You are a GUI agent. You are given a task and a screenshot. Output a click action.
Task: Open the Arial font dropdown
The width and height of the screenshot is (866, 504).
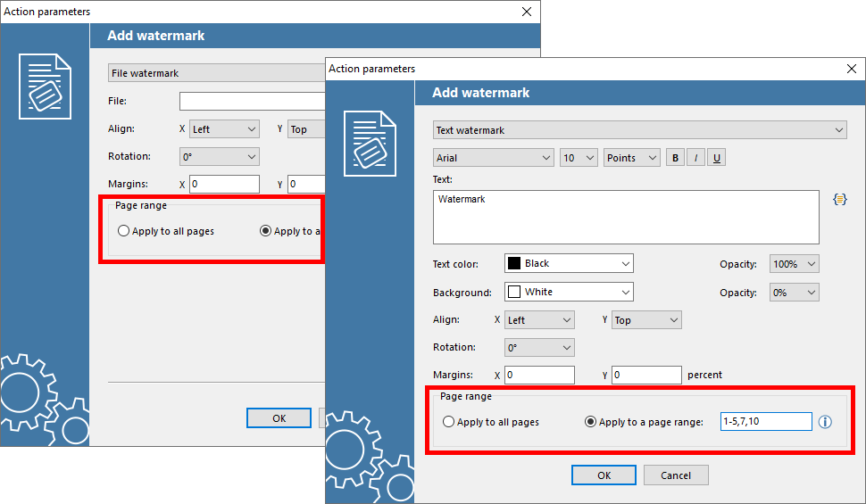(x=493, y=158)
